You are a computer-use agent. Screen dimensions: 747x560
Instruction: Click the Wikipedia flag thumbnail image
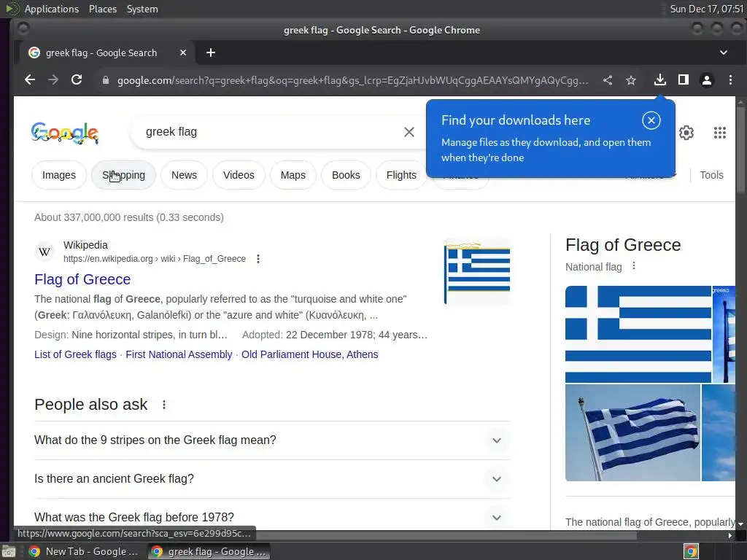tap(477, 273)
